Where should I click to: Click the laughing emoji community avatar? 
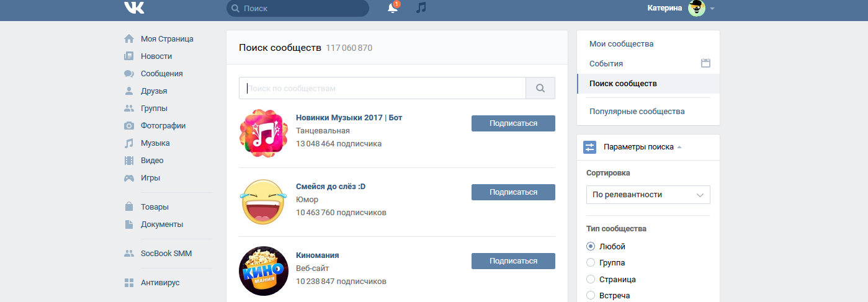pyautogui.click(x=264, y=202)
